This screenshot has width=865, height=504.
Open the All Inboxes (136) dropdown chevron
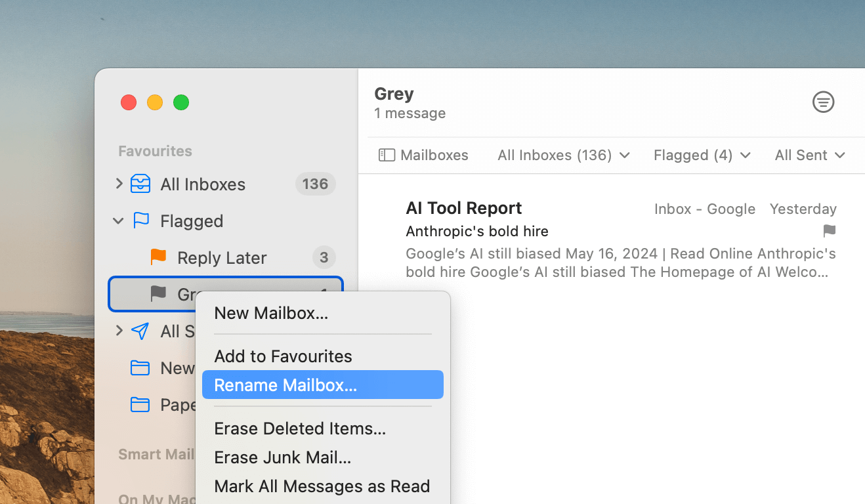625,156
